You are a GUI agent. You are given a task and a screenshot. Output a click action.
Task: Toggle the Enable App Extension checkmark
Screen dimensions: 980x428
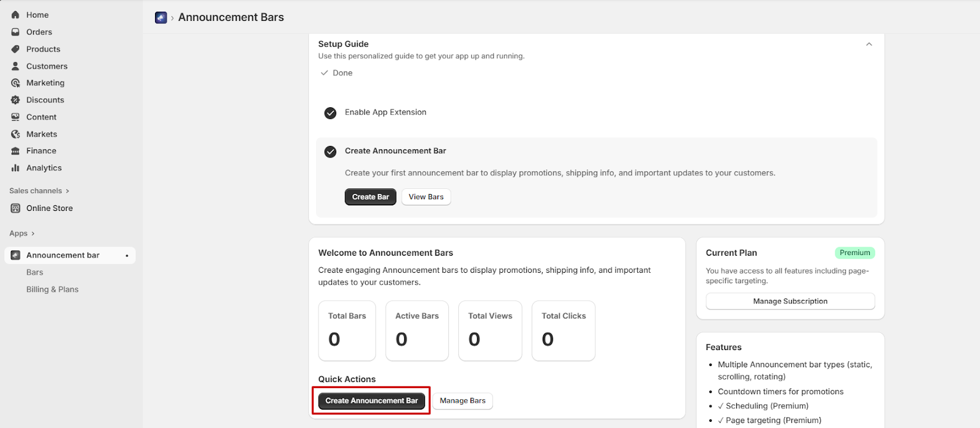click(330, 113)
